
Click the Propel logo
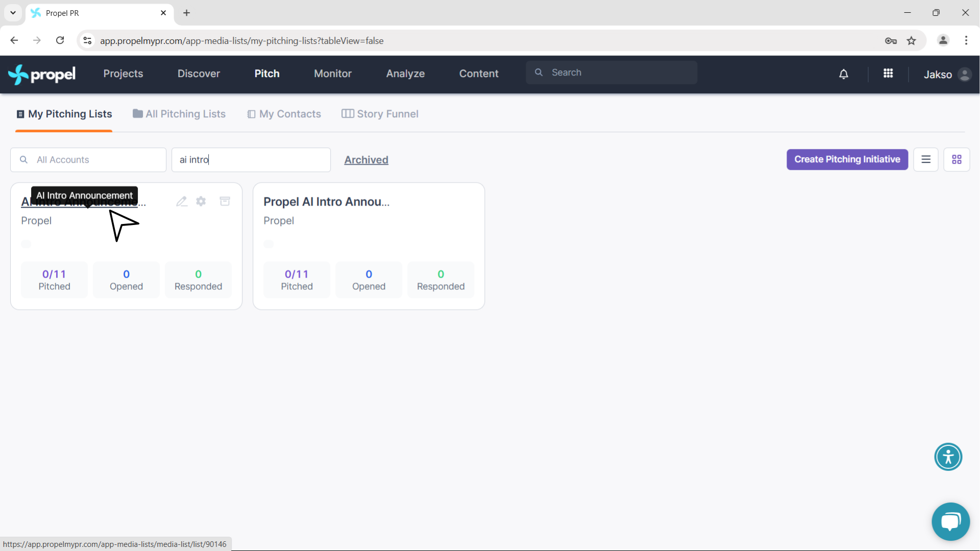42,74
